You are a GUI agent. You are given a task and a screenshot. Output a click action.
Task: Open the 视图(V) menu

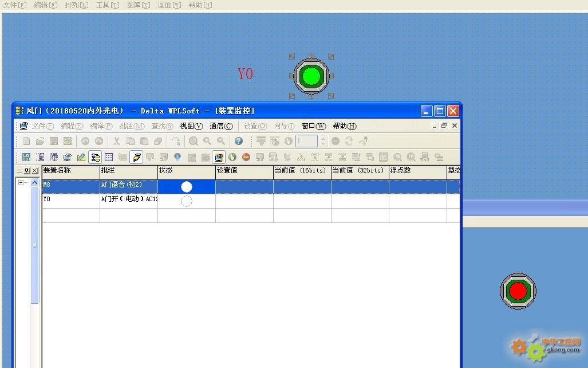[191, 126]
